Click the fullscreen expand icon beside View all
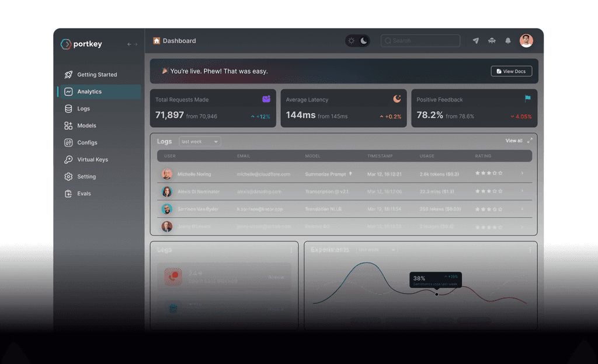 pos(530,141)
